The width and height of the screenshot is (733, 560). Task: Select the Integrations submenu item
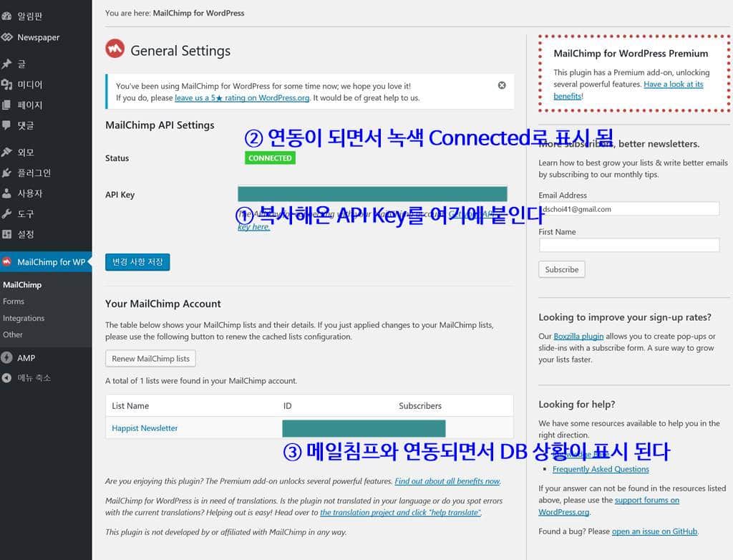click(x=24, y=318)
